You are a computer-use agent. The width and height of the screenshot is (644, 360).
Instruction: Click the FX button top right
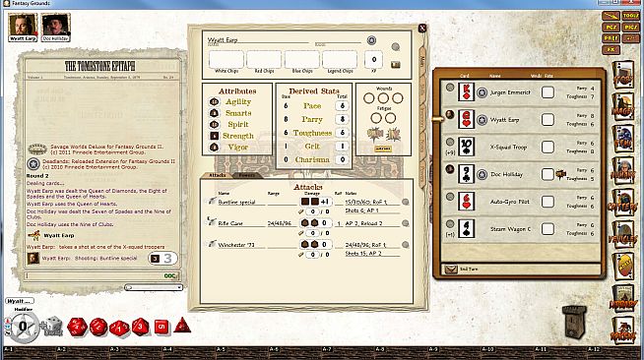coord(611,49)
